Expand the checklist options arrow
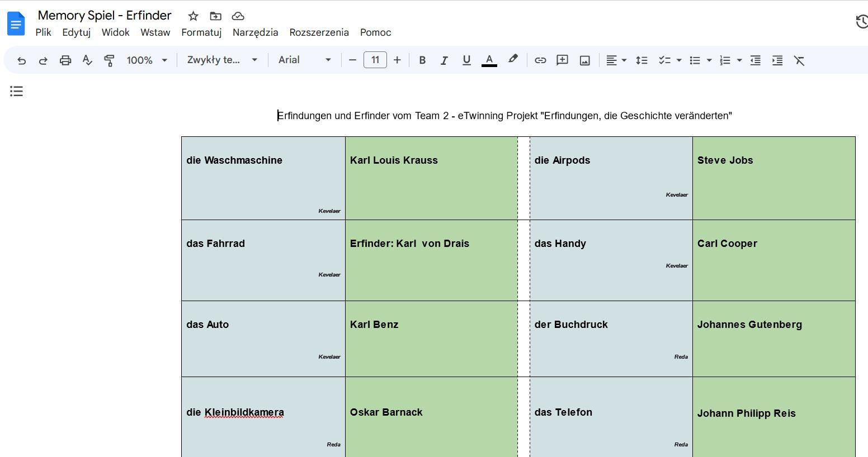Viewport: 868px width, 457px height. click(x=679, y=60)
